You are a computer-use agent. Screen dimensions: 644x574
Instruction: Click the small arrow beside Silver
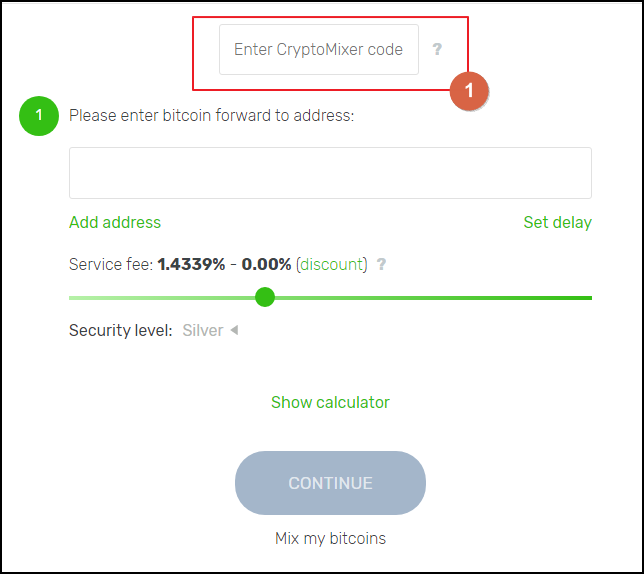234,330
